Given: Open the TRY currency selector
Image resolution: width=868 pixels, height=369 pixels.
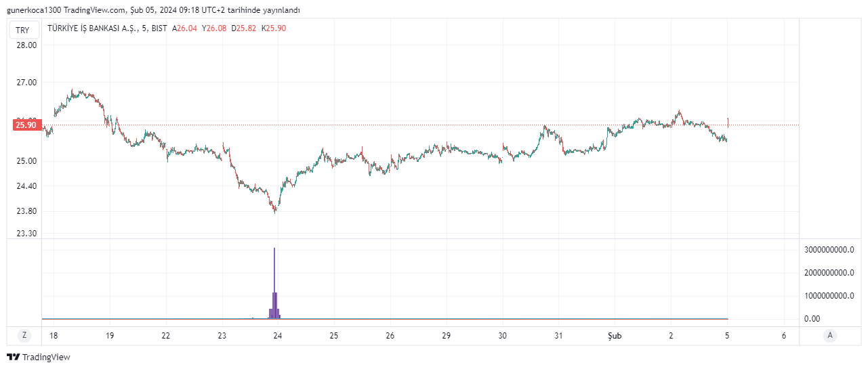Looking at the screenshot, I should coord(23,30).
